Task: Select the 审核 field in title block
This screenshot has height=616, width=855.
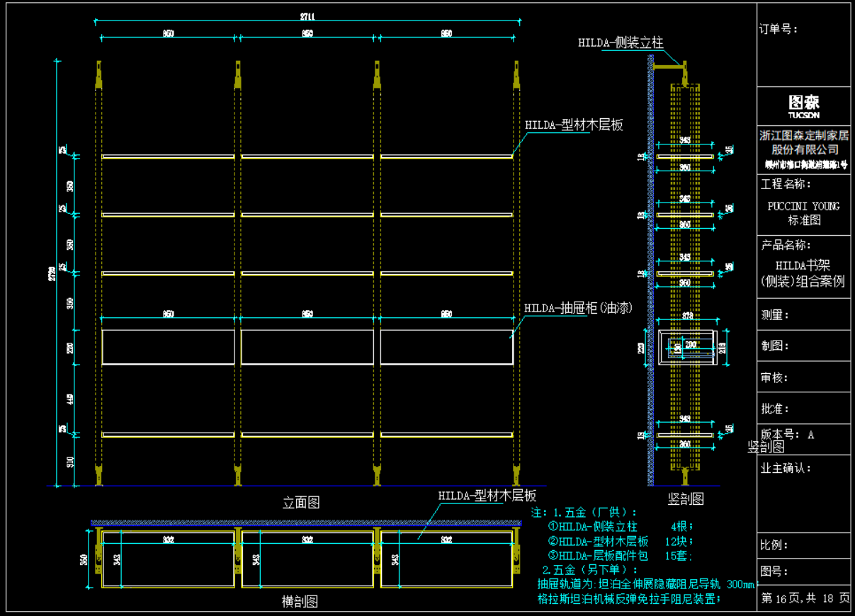Action: pos(774,377)
